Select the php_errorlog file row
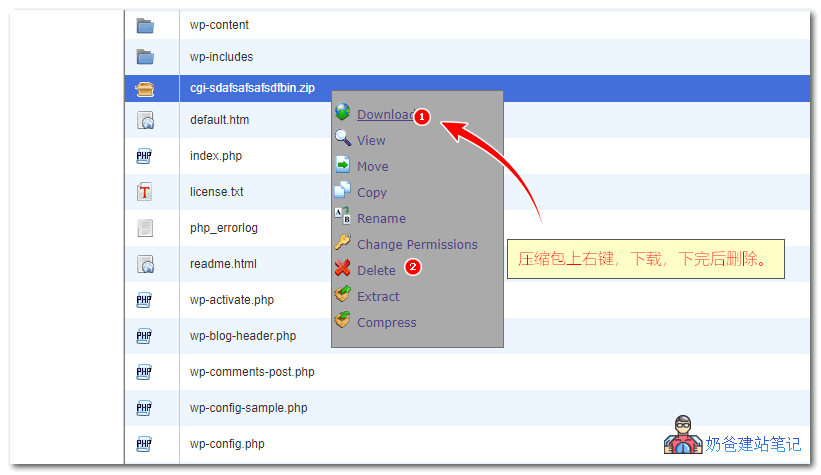This screenshot has width=821, height=475. (x=224, y=228)
